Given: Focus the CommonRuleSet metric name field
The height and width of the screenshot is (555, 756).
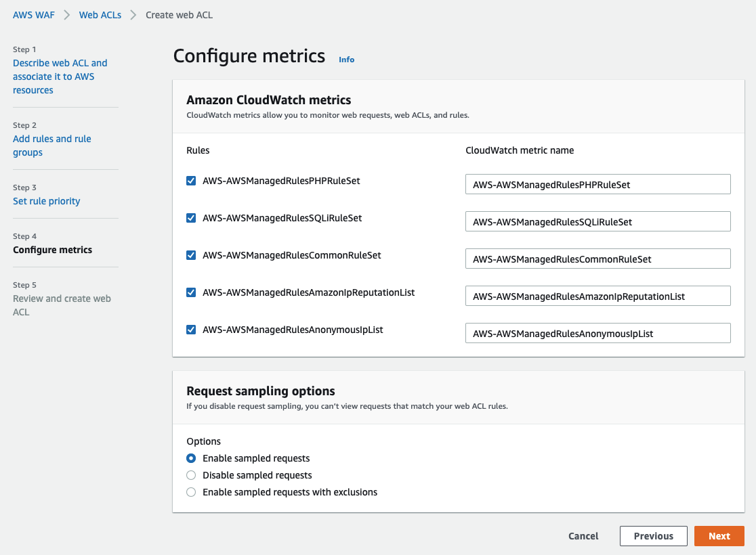Looking at the screenshot, I should tap(597, 259).
